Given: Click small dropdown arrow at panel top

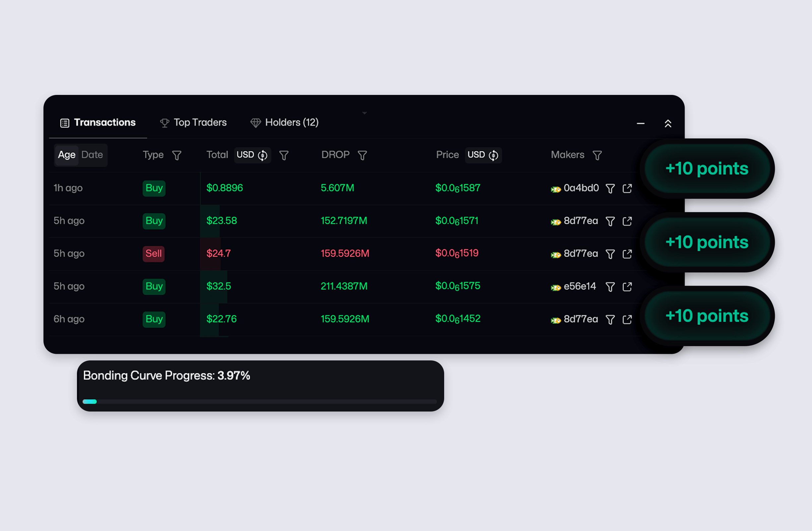Looking at the screenshot, I should [x=365, y=113].
